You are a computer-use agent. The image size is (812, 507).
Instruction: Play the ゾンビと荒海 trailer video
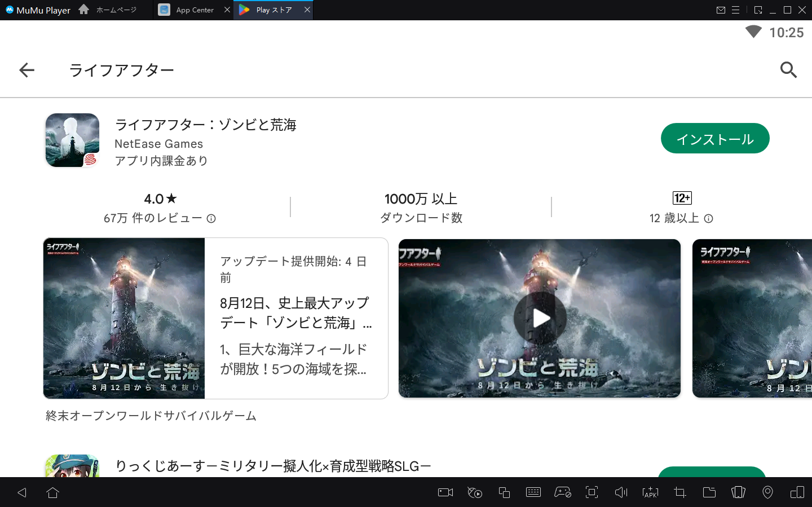[540, 318]
